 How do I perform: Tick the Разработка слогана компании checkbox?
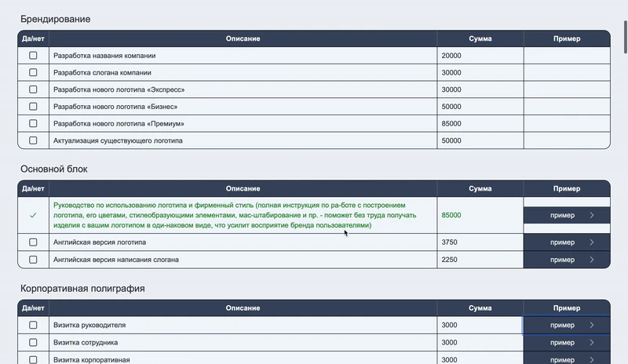click(33, 73)
